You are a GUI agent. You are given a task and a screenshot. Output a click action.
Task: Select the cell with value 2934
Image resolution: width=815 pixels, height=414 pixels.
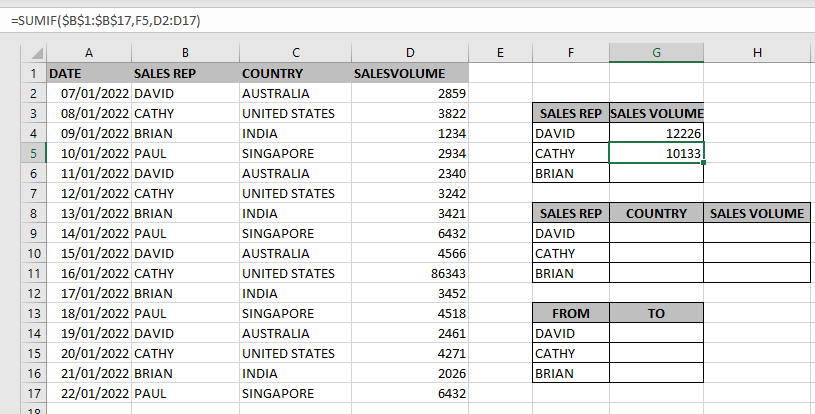410,153
